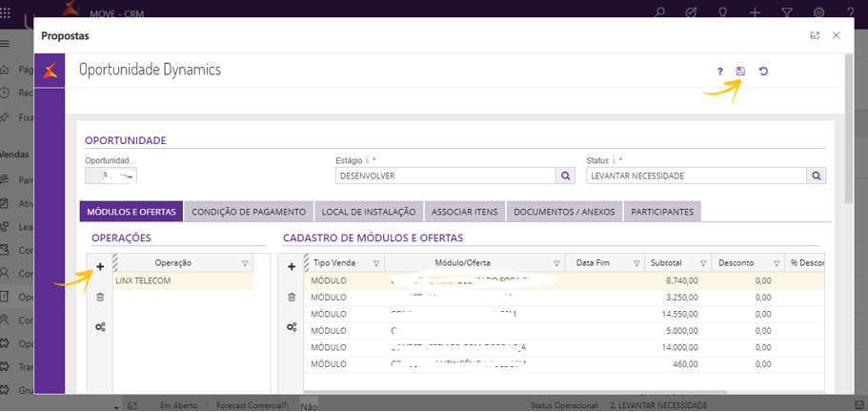Click the Estágio field showing DESENVOLVER
The image size is (868, 412).
pos(446,175)
